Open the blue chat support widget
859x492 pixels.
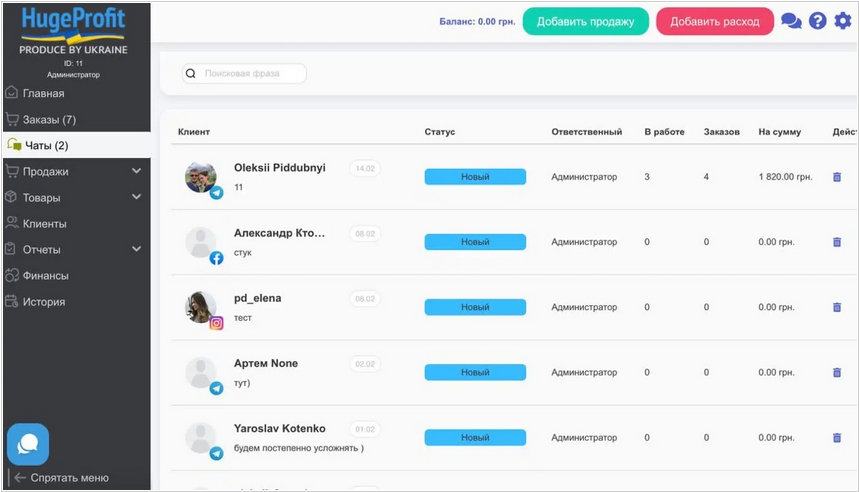click(x=28, y=444)
